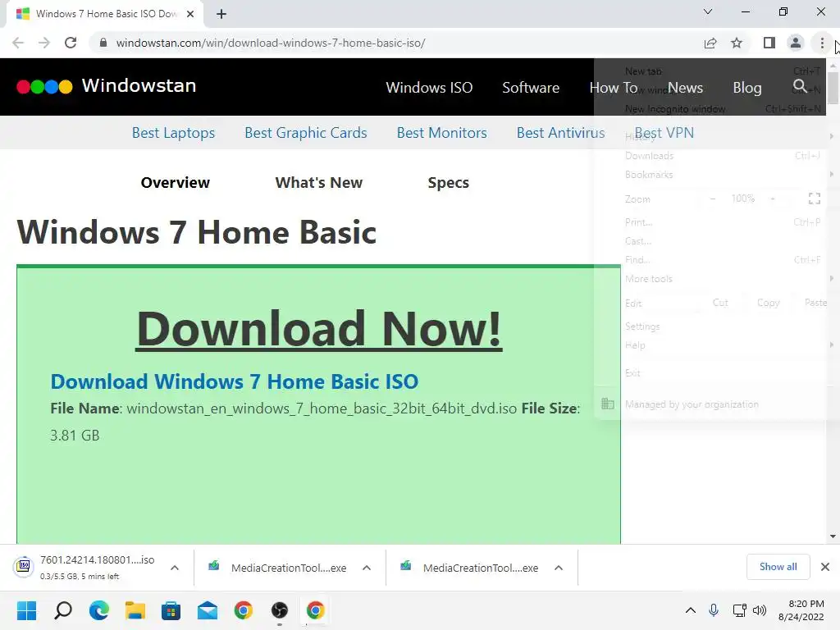
Task: Choose Settings from the Chrome menu
Action: pyautogui.click(x=642, y=326)
